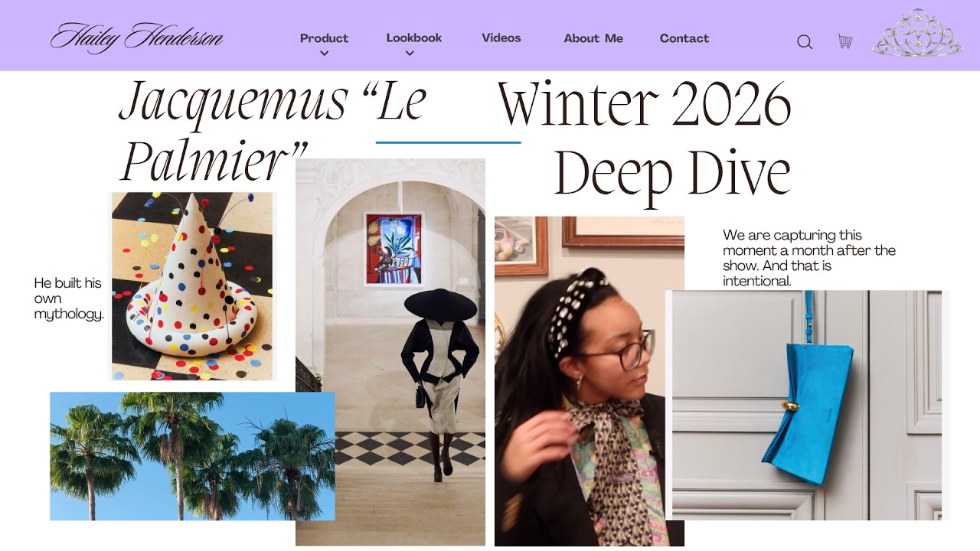Image resolution: width=980 pixels, height=551 pixels.
Task: Open the shopping cart icon
Action: click(x=845, y=41)
